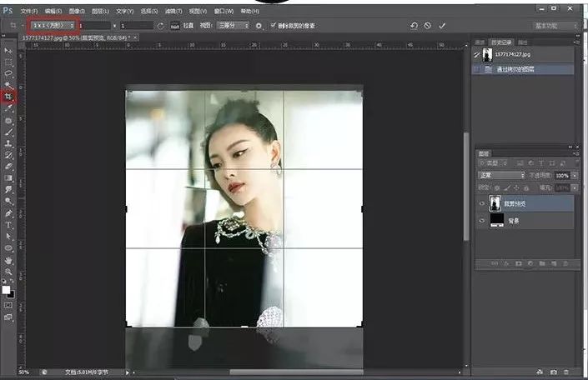588x380 pixels.
Task: Hide the Background layer eye icon
Action: click(481, 221)
